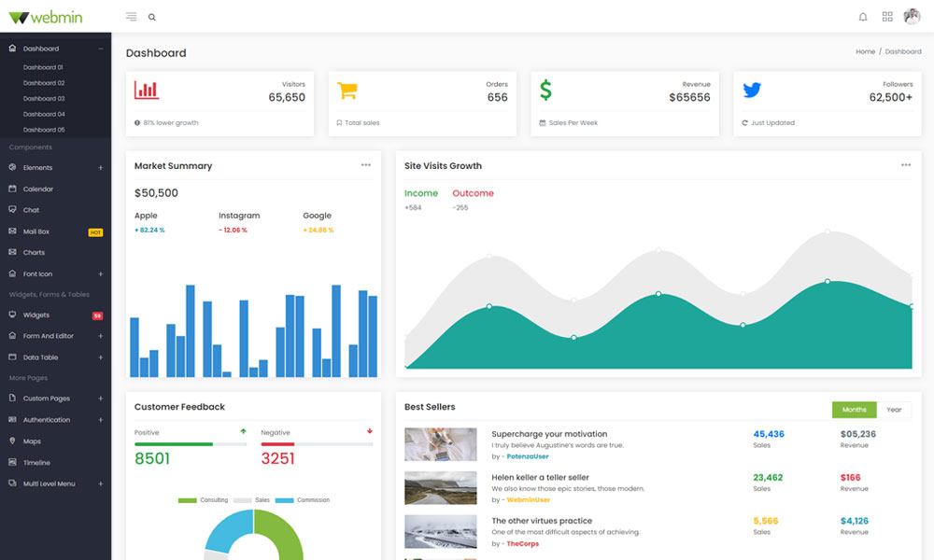Go to Home breadcrumb link
The width and height of the screenshot is (934, 560).
click(865, 52)
